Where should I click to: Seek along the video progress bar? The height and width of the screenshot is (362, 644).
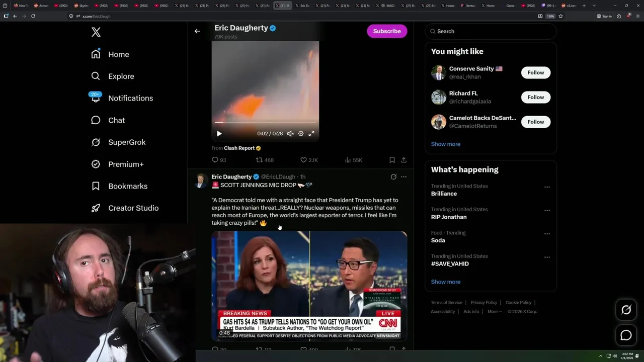tap(265, 122)
